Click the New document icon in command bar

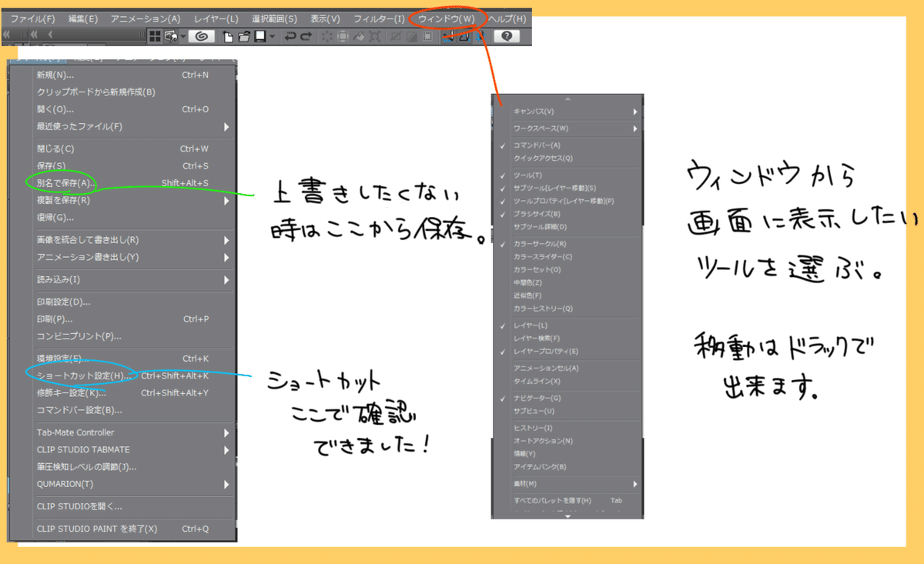pos(229,35)
